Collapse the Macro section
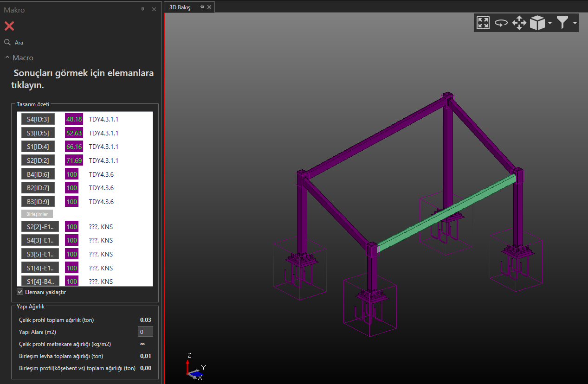The image size is (588, 384). coord(7,58)
